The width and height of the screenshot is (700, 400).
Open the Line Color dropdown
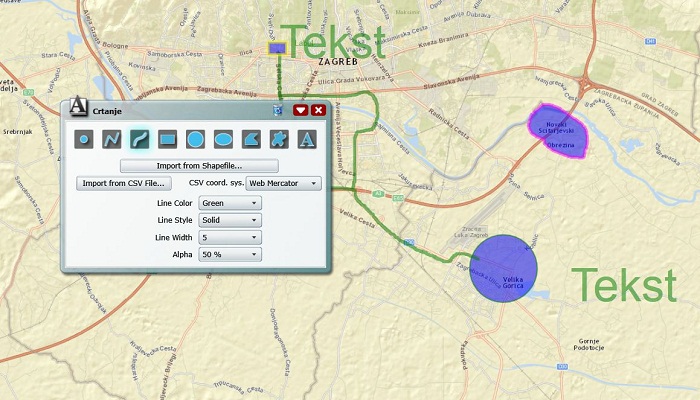pyautogui.click(x=230, y=203)
